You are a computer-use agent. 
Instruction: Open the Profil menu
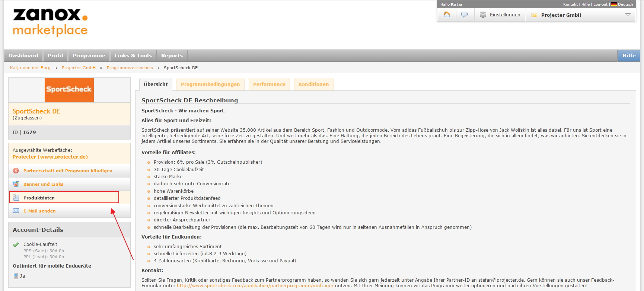tap(55, 55)
